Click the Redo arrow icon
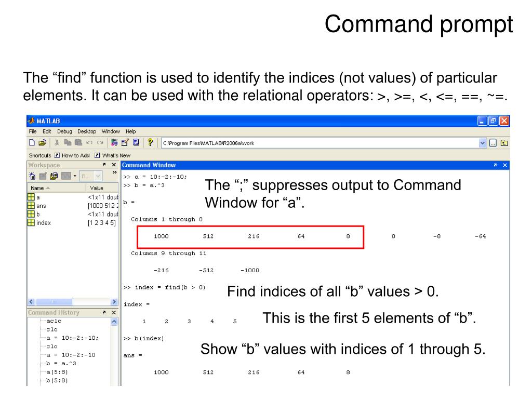The height and width of the screenshot is (399, 532). click(x=100, y=143)
